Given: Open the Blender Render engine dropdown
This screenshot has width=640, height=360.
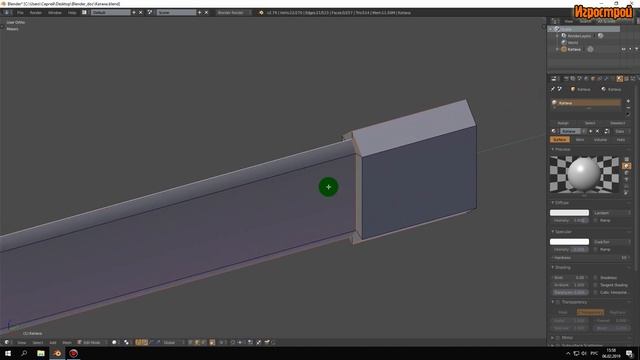Looking at the screenshot, I should tap(234, 13).
